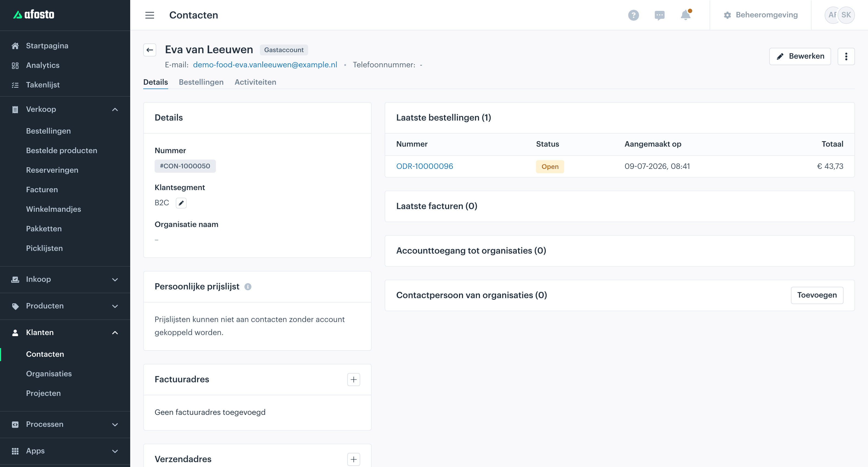
Task: Click the 09-07-2026, 08:41 date cell
Action: click(657, 166)
